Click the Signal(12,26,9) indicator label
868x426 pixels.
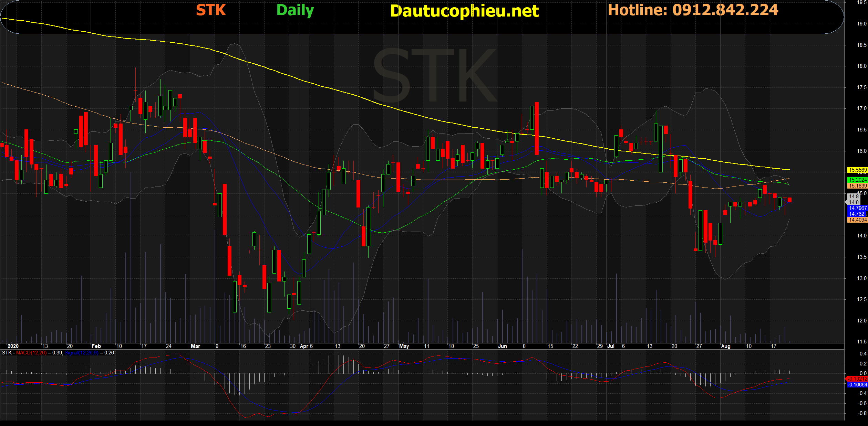pyautogui.click(x=82, y=353)
